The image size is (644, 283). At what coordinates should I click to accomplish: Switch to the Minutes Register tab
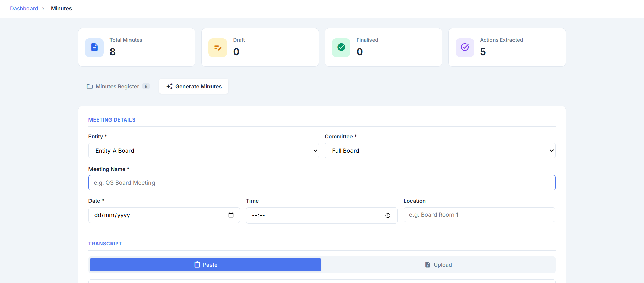(x=118, y=86)
